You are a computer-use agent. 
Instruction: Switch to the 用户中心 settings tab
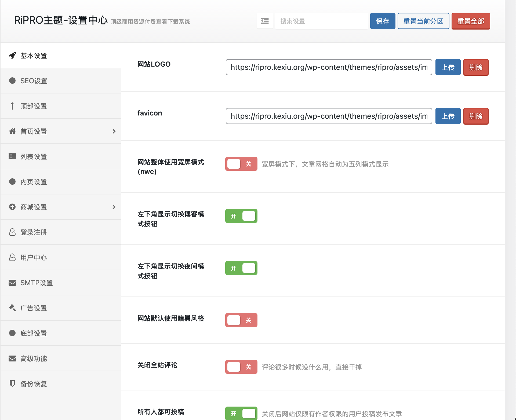click(x=34, y=258)
